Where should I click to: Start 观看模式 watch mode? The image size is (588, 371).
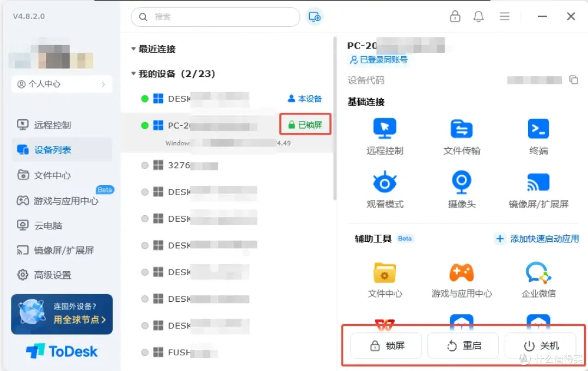click(x=385, y=190)
